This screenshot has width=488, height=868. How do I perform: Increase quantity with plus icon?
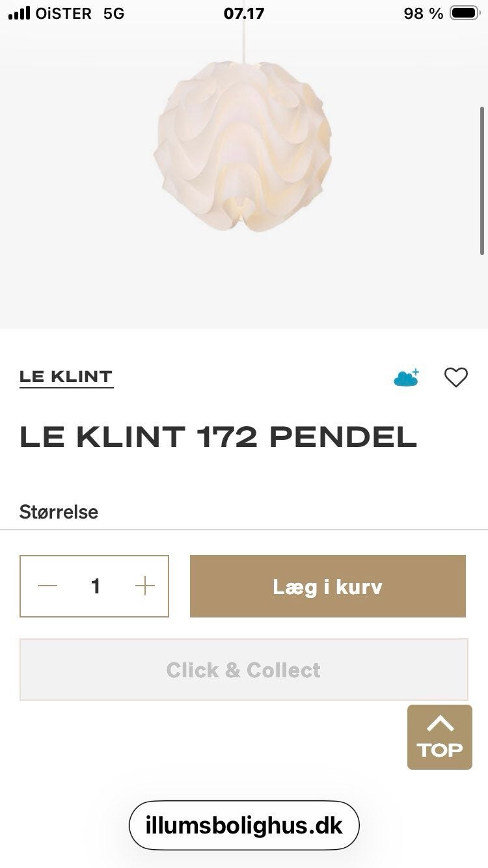(x=144, y=586)
